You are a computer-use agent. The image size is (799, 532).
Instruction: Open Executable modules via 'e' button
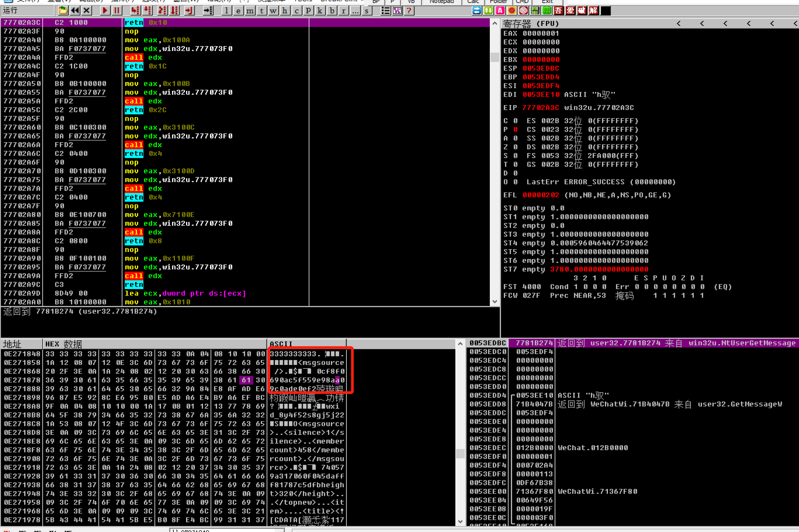tap(238, 11)
